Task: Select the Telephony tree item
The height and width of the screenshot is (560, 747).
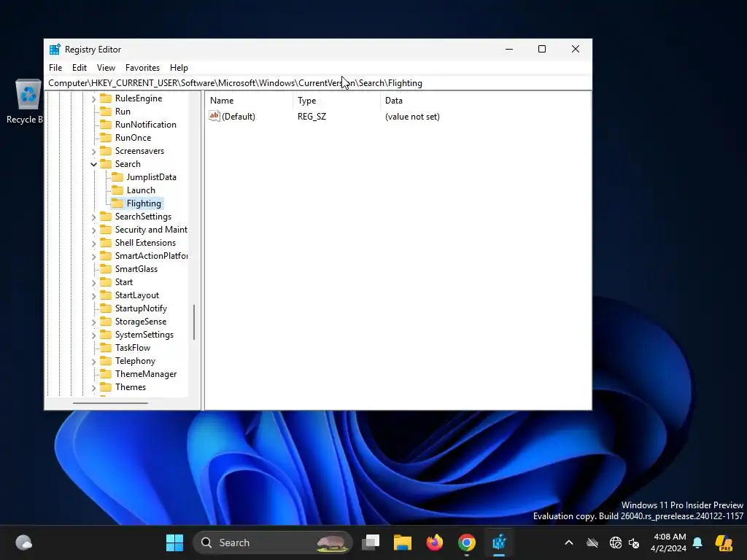Action: tap(135, 361)
